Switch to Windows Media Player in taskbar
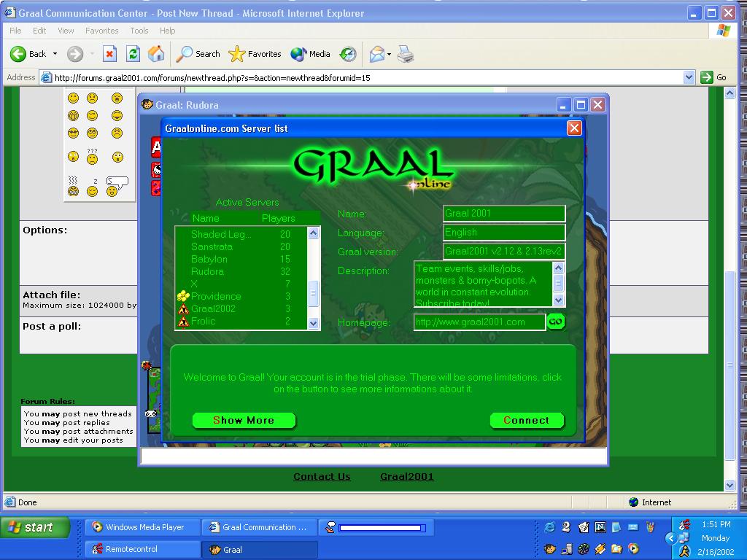Image resolution: width=747 pixels, height=560 pixels. click(142, 527)
